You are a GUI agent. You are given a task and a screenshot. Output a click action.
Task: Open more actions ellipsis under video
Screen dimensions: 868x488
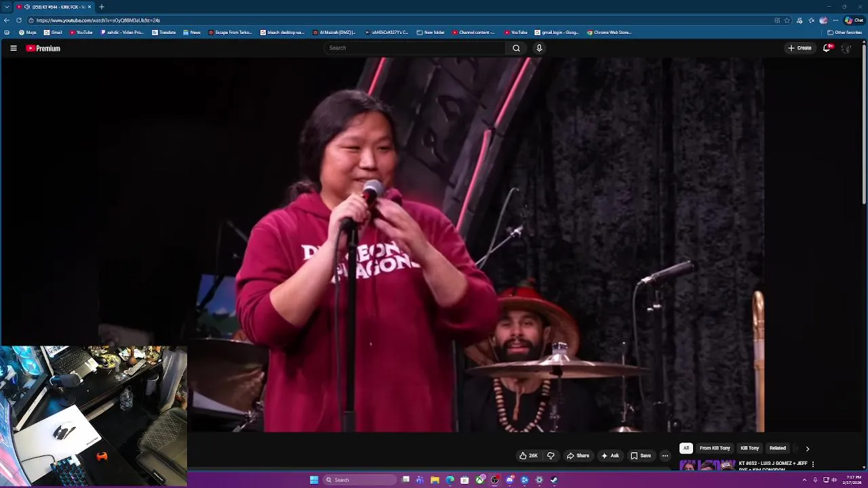click(x=665, y=455)
